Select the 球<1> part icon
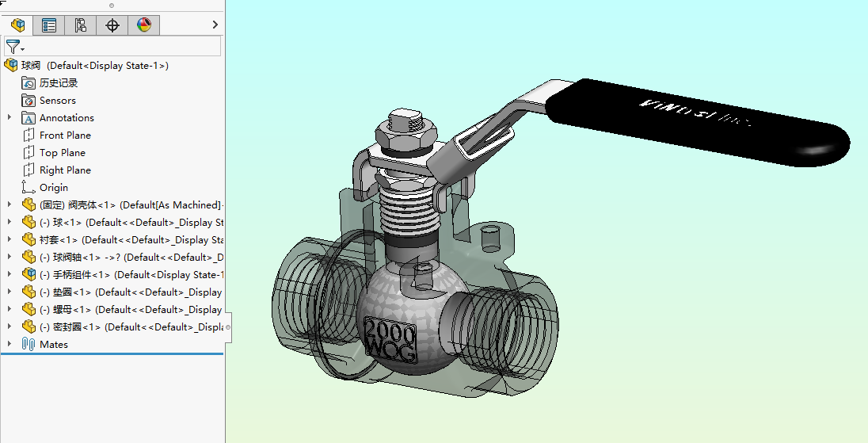The image size is (868, 443). point(29,223)
